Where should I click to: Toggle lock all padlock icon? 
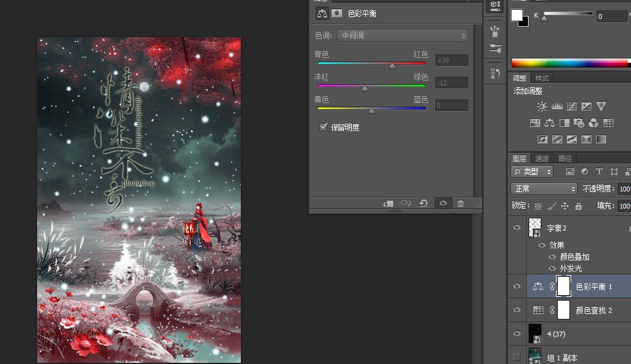point(579,205)
